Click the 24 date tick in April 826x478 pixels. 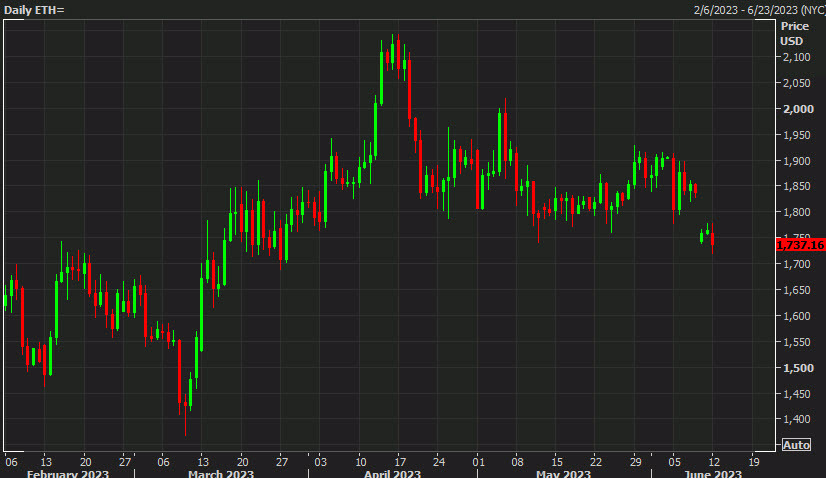tap(438, 462)
